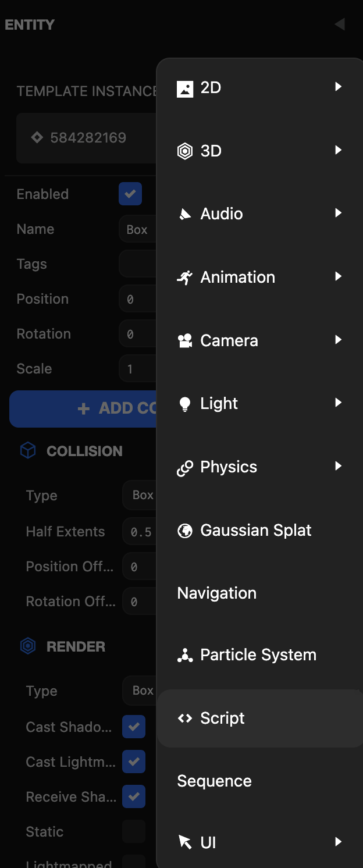Click the 2D image icon in menu
This screenshot has width=363, height=868.
185,88
